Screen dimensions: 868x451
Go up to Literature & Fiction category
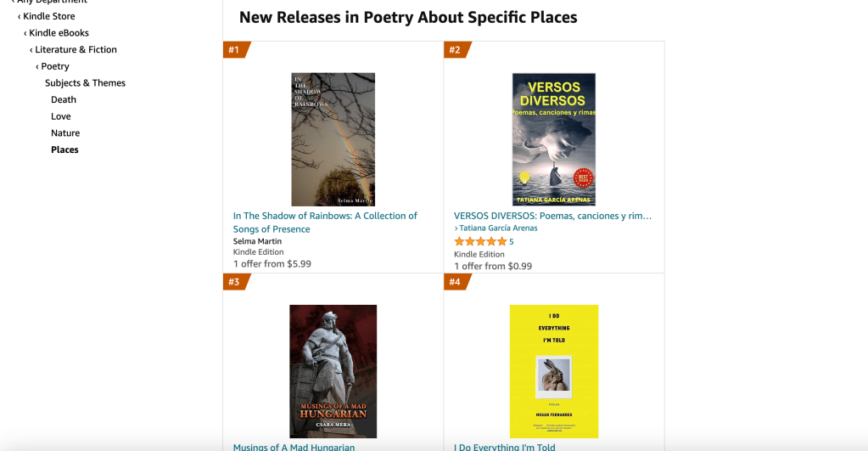coord(76,49)
